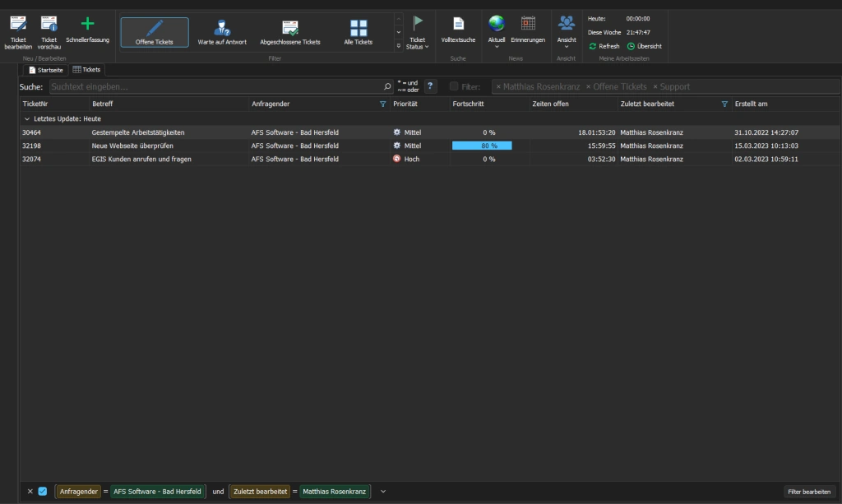The height and width of the screenshot is (504, 842).
Task: Sort by Erstellt am column header
Action: [786, 104]
